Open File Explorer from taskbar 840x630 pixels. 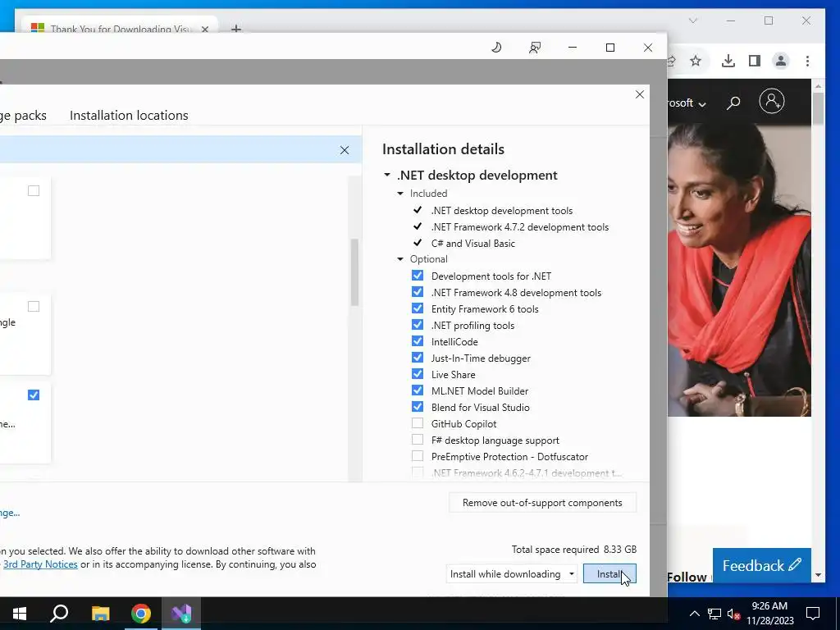100,614
